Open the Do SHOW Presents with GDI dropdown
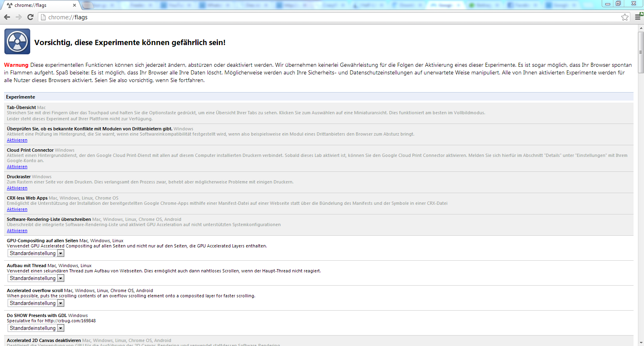644x346 pixels. click(x=36, y=328)
